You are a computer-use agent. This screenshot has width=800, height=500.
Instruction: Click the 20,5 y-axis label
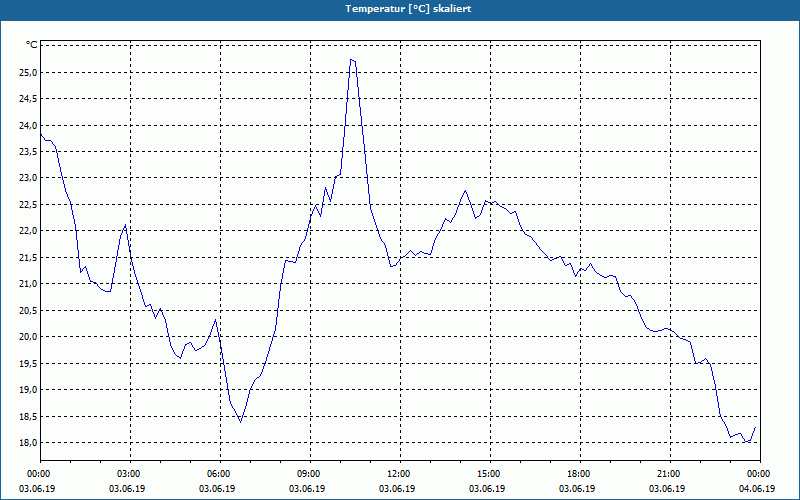28,310
